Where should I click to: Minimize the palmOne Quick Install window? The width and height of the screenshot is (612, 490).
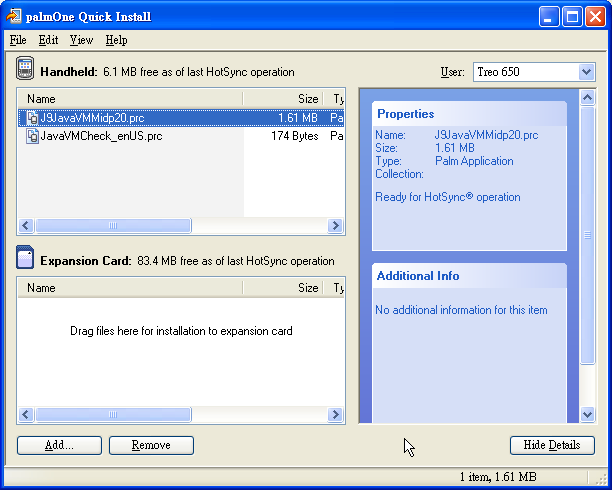coord(549,16)
